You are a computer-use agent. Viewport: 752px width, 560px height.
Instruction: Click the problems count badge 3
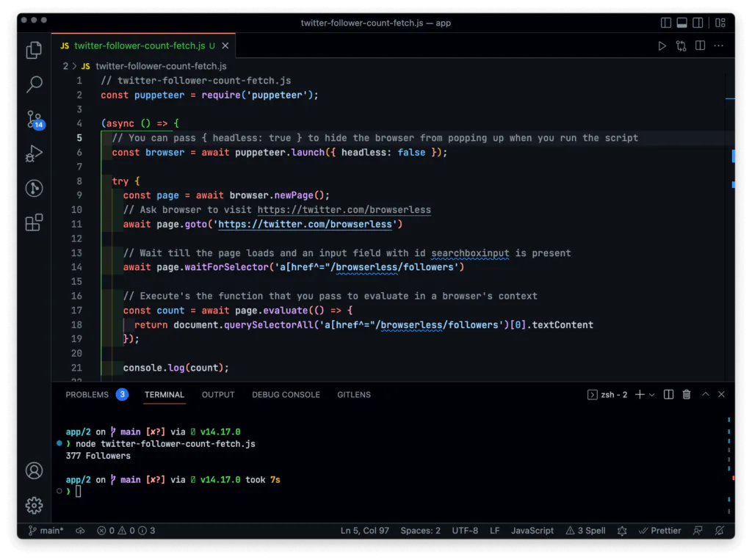123,394
